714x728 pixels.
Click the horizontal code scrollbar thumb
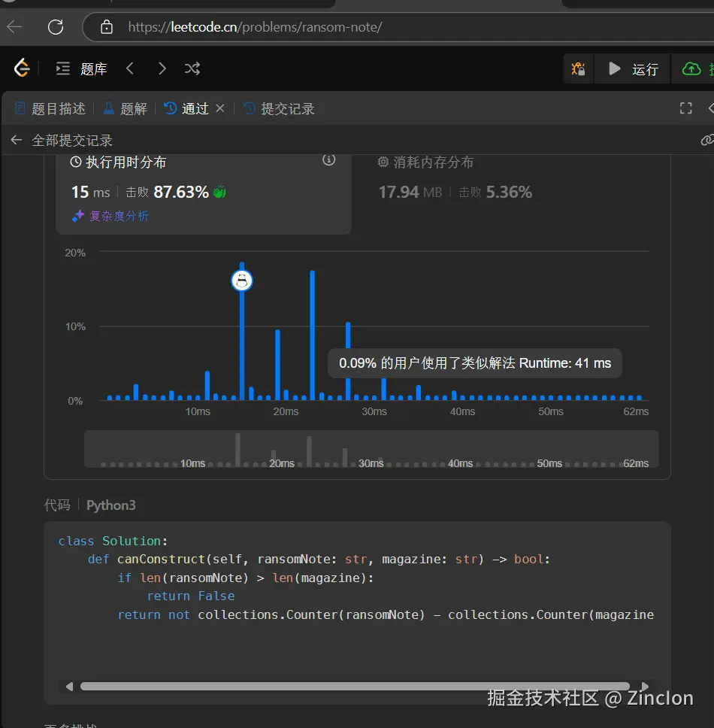click(x=355, y=686)
